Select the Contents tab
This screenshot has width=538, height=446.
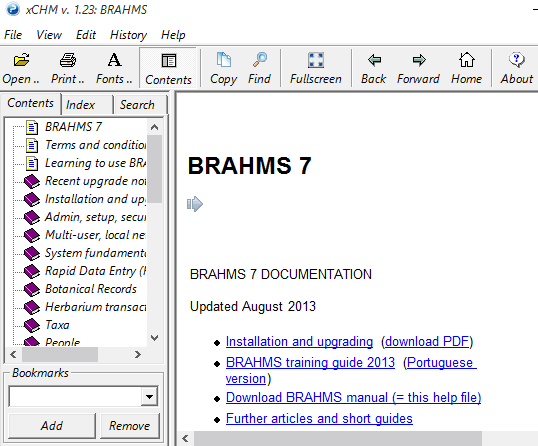(x=31, y=103)
